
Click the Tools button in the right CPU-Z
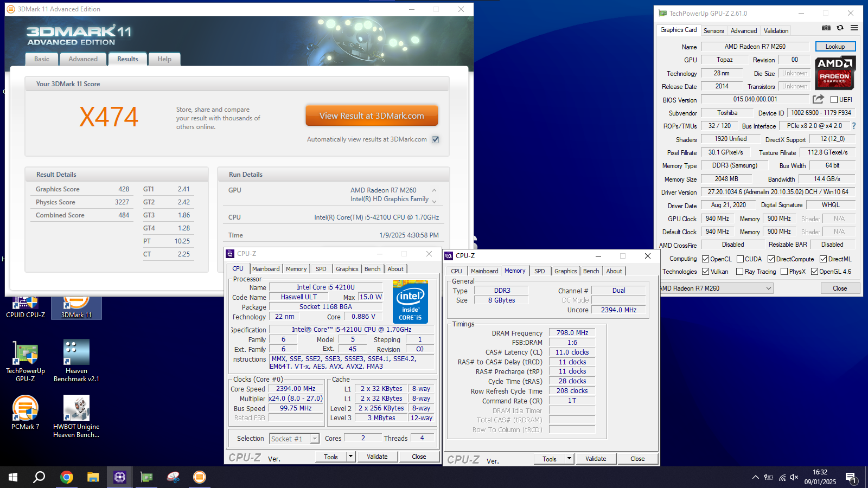[550, 459]
